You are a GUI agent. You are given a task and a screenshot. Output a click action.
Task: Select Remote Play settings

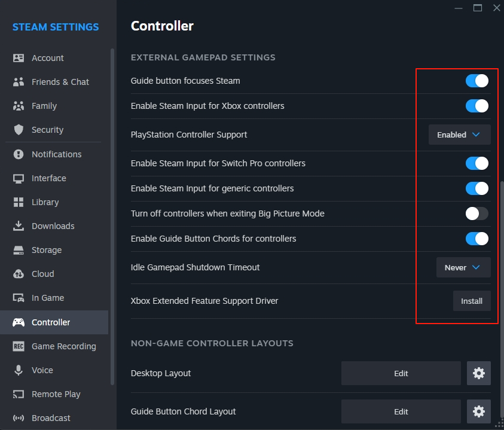[x=54, y=394]
